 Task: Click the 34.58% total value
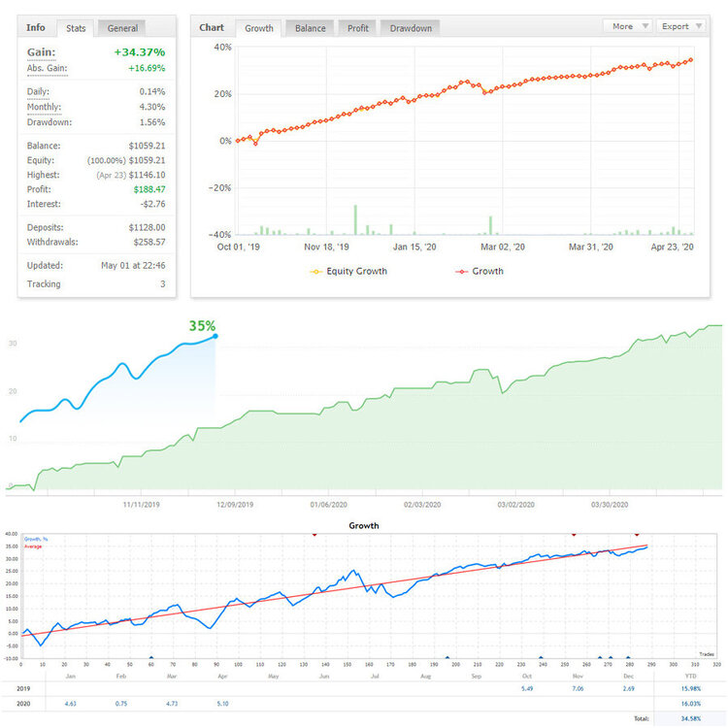tap(691, 718)
